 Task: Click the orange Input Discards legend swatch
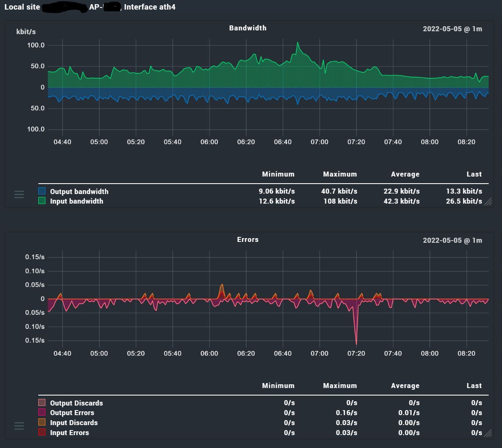click(42, 422)
